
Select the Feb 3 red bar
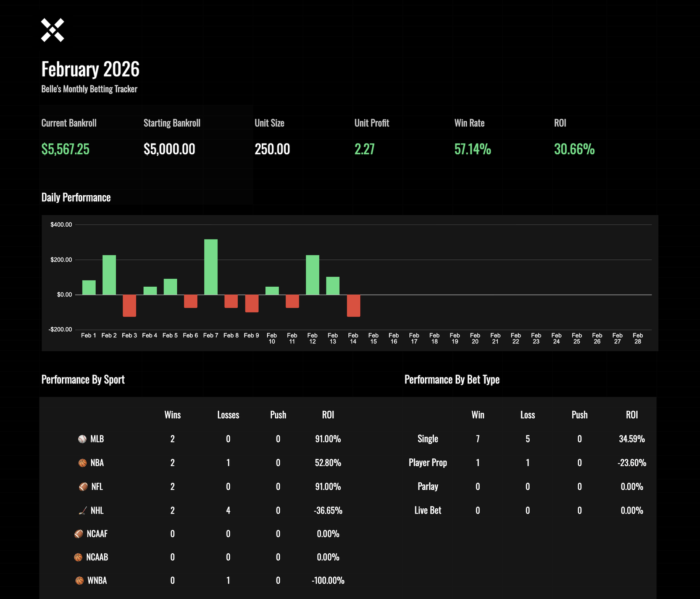(x=130, y=306)
